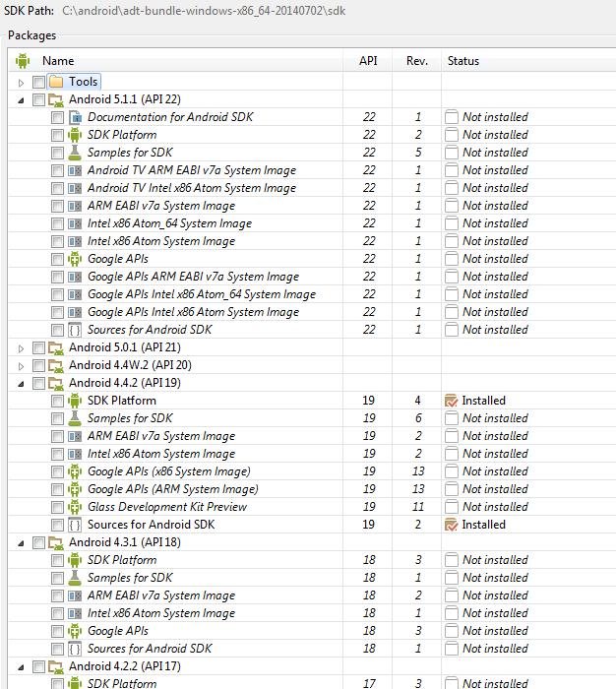The height and width of the screenshot is (689, 616).
Task: Click the Intel x86 Atom_64 System Image icon
Action: [x=75, y=223]
